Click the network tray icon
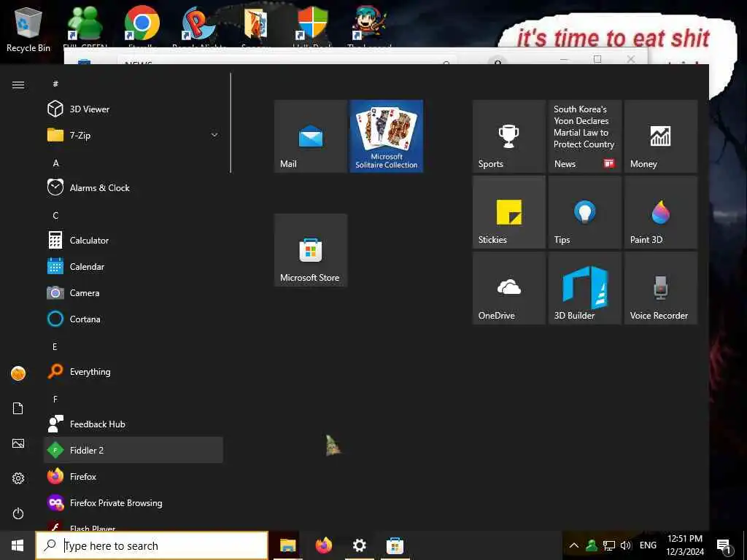Image resolution: width=747 pixels, height=560 pixels. (609, 545)
